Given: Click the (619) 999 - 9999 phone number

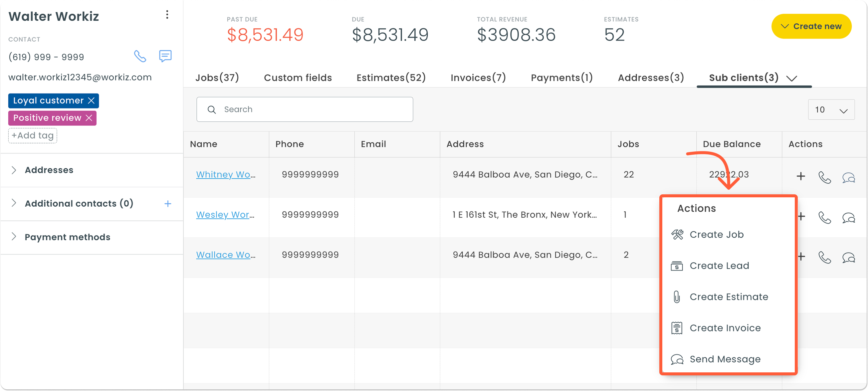Looking at the screenshot, I should coord(46,57).
